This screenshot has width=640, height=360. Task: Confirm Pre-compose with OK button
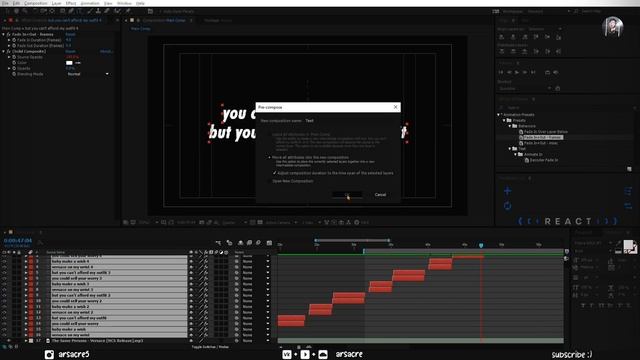tap(347, 195)
